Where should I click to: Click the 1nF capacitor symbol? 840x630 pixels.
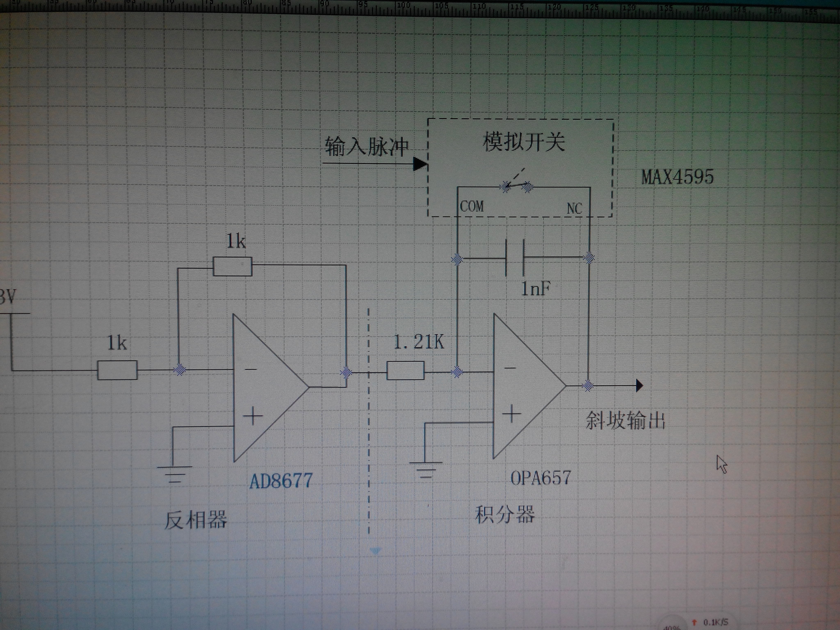point(515,257)
